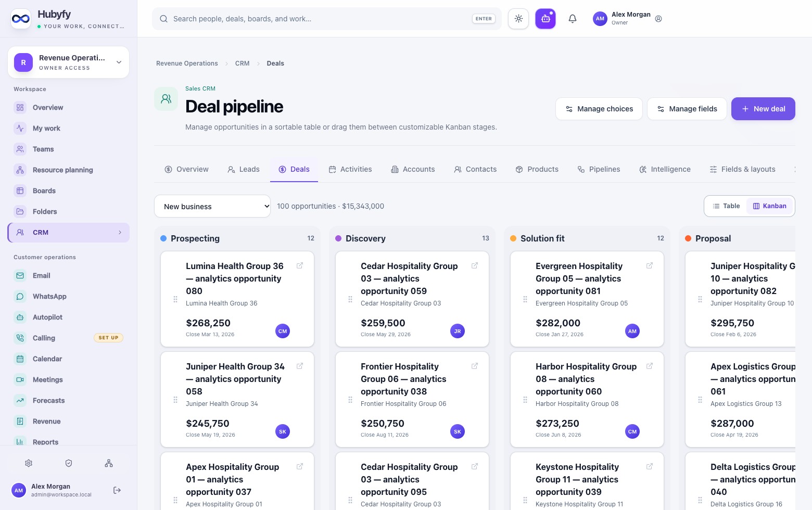
Task: Open external link on Harbor Hospitality Group 08 card
Action: pyautogui.click(x=650, y=366)
